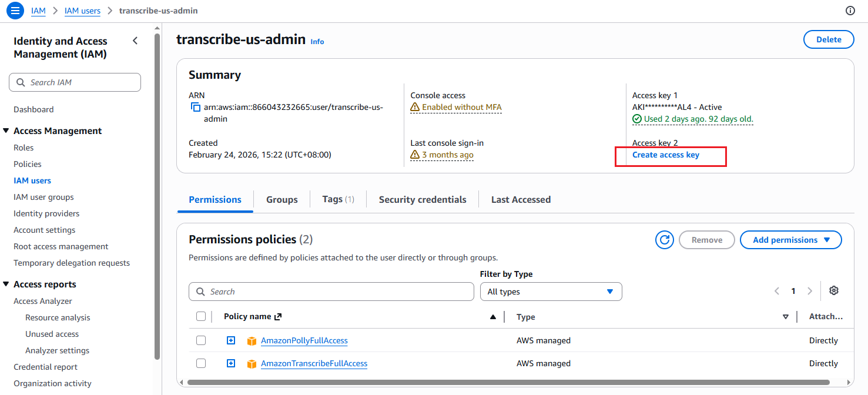
Task: Open the Add permissions dropdown
Action: click(x=791, y=240)
